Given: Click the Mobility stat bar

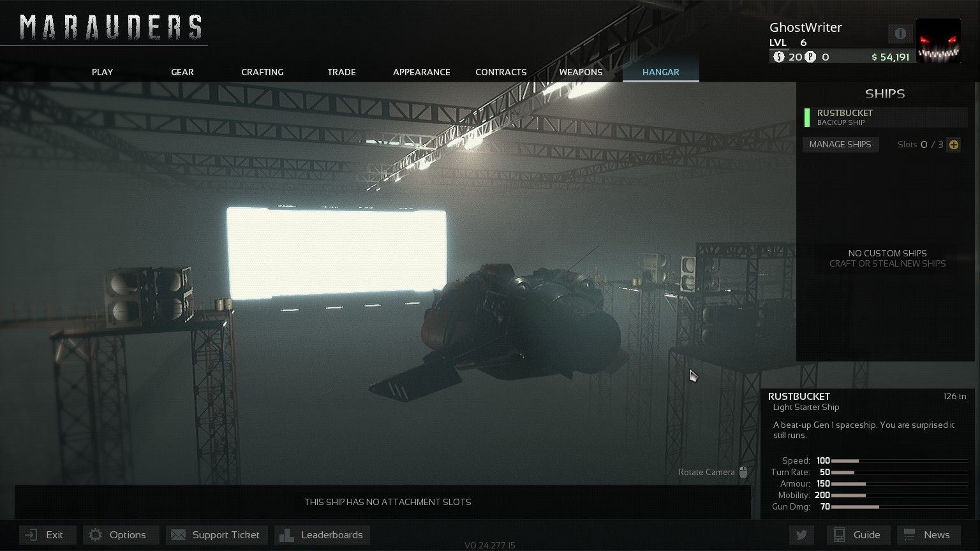Looking at the screenshot, I should pos(900,495).
